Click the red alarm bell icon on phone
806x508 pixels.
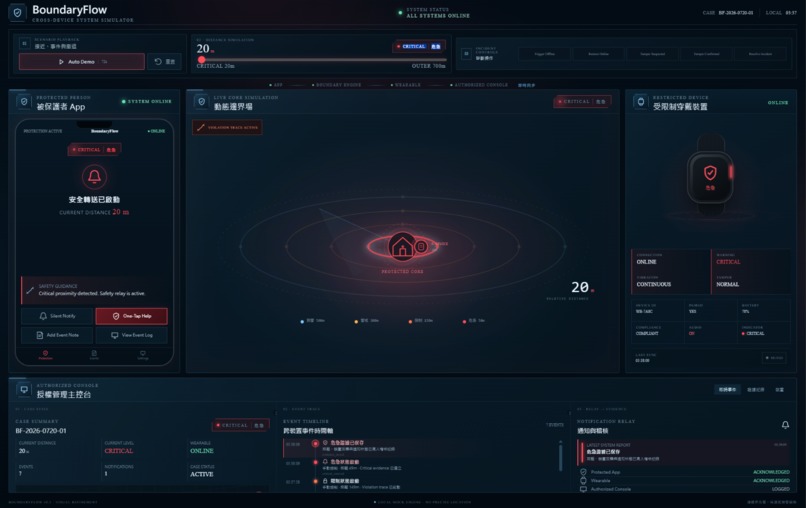[94, 176]
